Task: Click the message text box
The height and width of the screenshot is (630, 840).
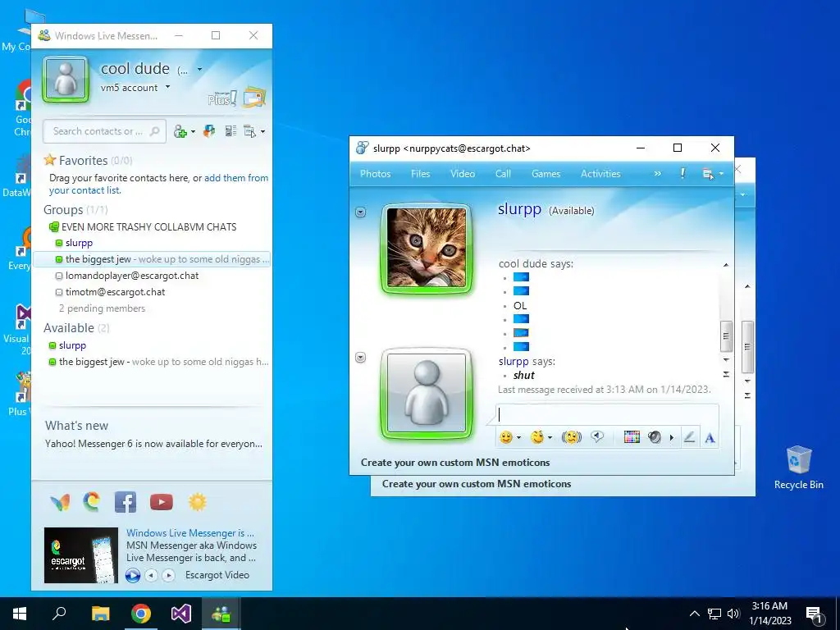Action: pos(608,414)
